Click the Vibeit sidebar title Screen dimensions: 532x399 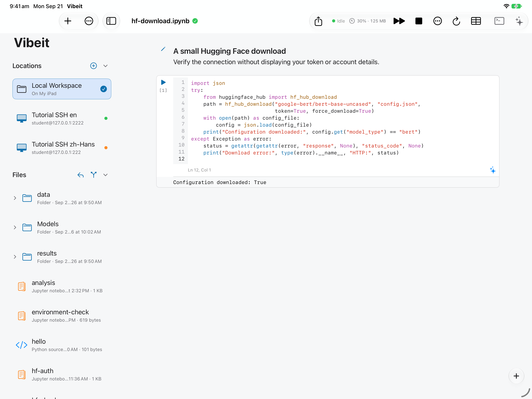pyautogui.click(x=32, y=43)
